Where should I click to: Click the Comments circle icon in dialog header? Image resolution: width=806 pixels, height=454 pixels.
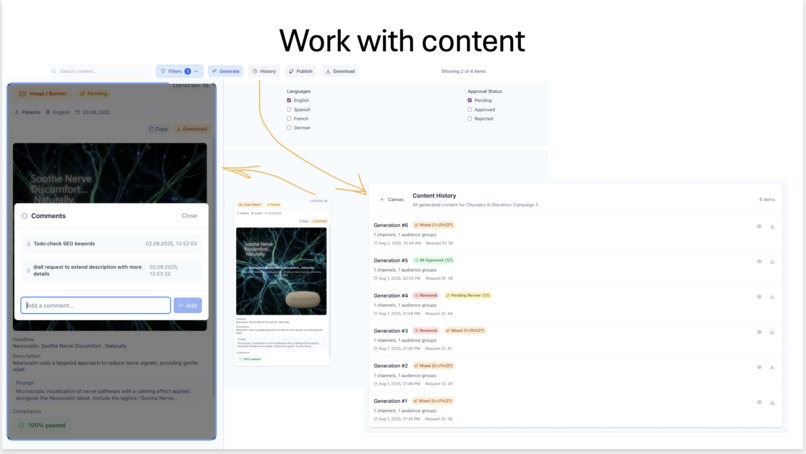coord(24,216)
